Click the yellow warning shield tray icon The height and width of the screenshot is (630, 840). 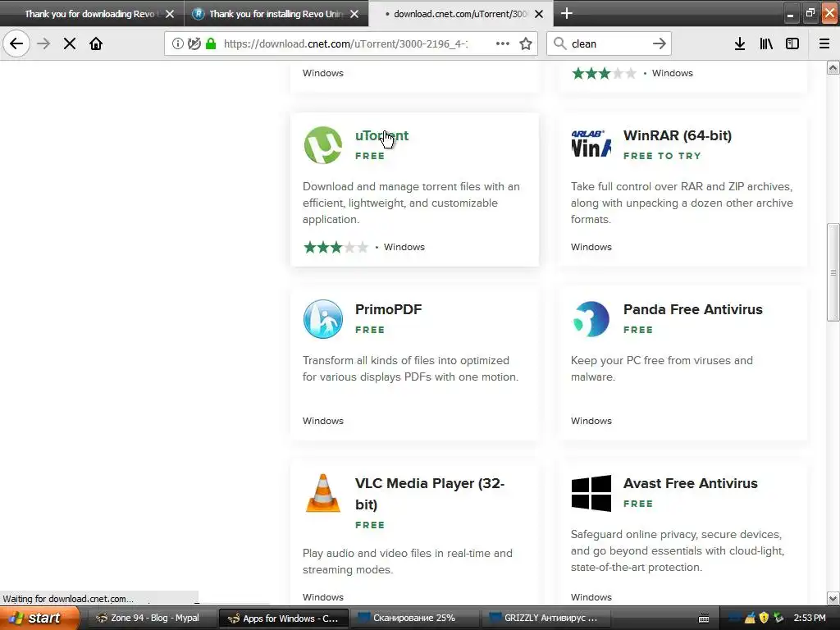pos(764,618)
